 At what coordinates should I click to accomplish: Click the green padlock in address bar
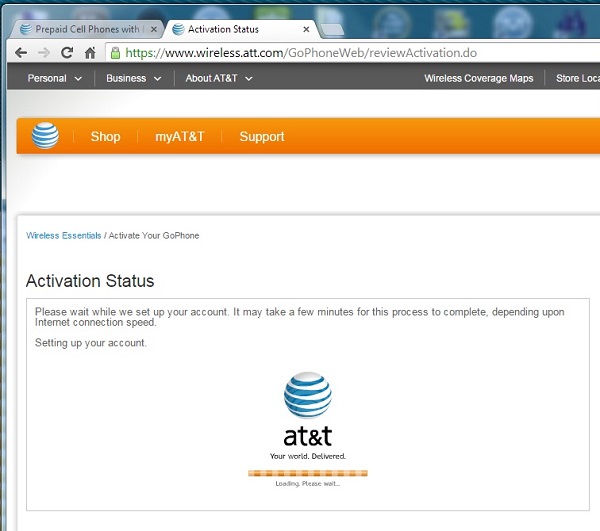115,53
